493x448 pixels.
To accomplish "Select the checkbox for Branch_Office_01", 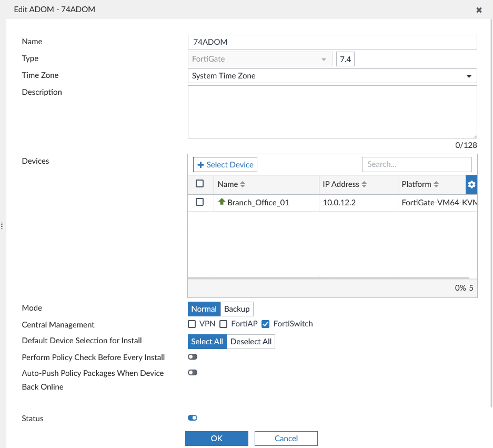I will [x=200, y=202].
